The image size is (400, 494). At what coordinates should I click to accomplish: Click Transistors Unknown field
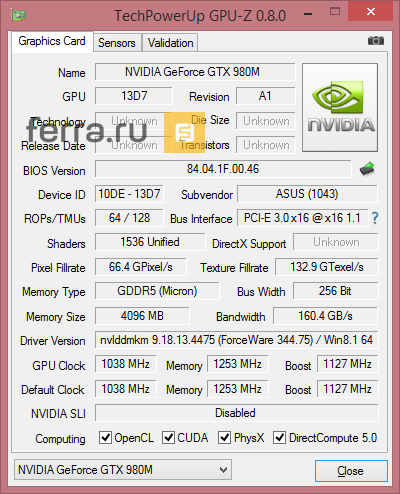[266, 145]
